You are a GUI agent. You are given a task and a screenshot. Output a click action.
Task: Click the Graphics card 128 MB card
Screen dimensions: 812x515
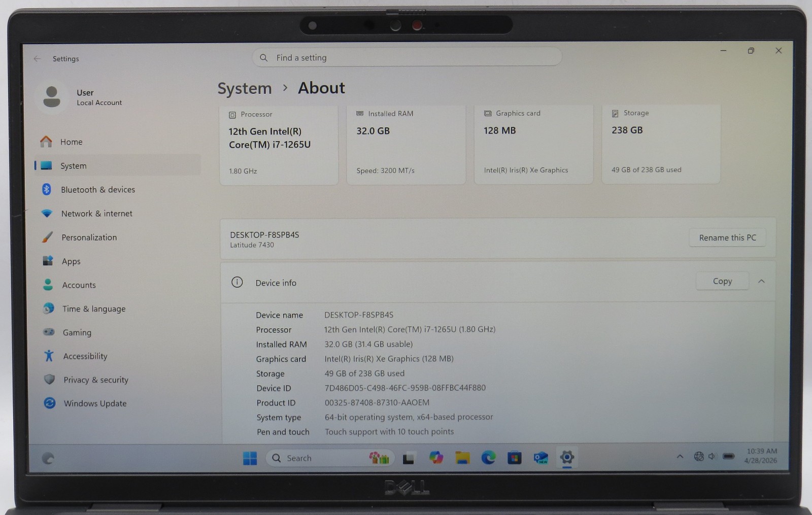pos(533,144)
